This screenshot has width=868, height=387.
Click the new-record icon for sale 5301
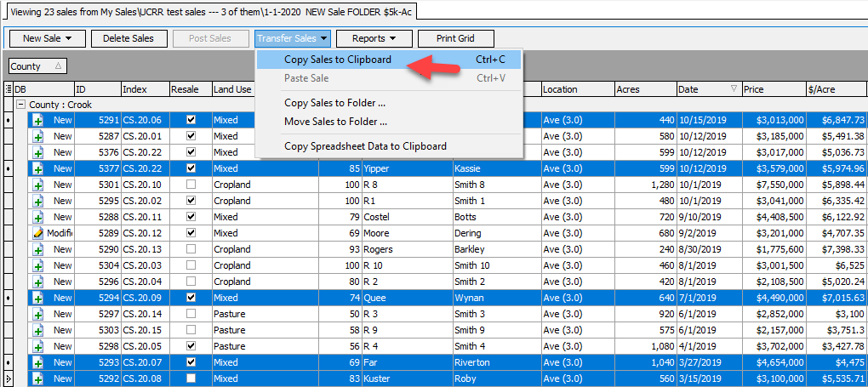pyautogui.click(x=37, y=185)
